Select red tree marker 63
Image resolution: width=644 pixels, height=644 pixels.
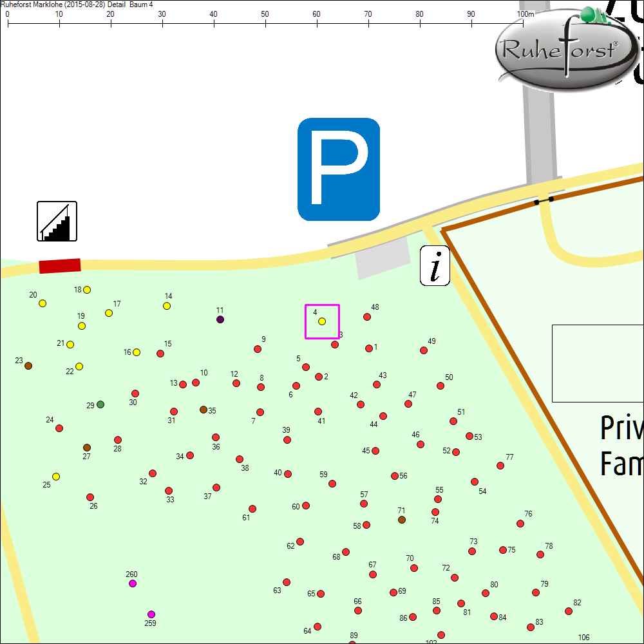[x=287, y=582]
